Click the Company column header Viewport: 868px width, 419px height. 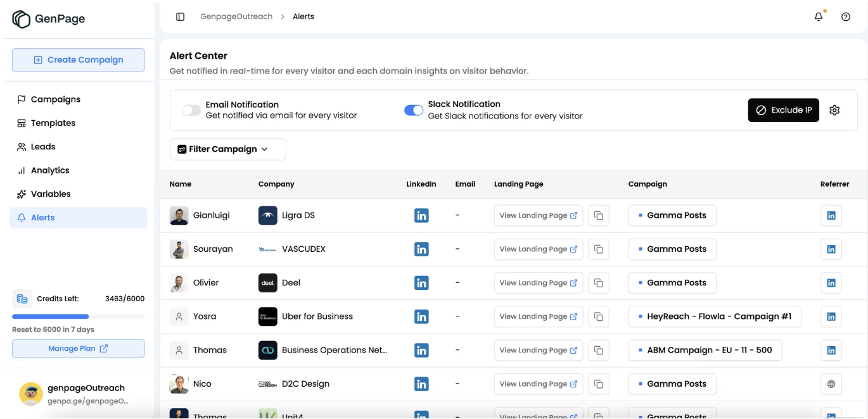coord(276,184)
